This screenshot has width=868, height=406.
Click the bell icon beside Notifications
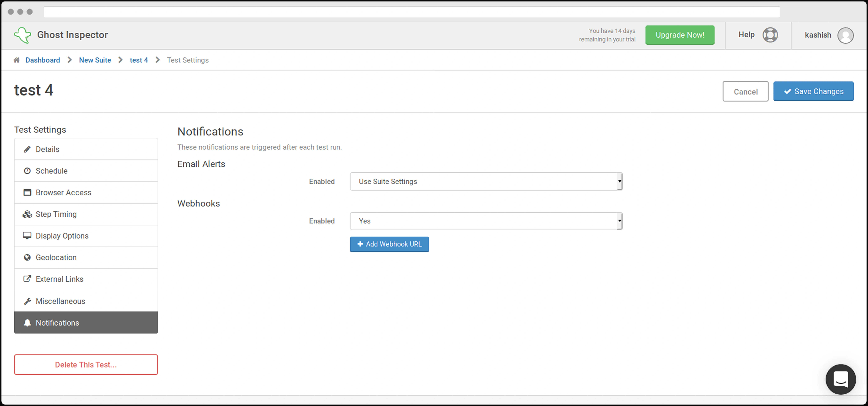(27, 323)
